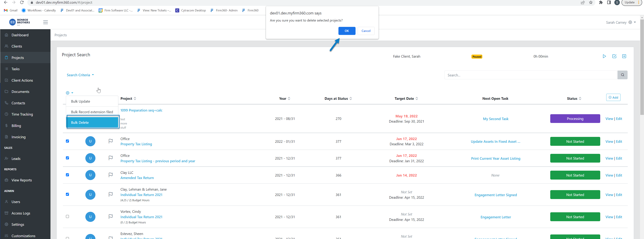
Task: Collapse the sidebar with the hamburger icon
Action: [45, 22]
